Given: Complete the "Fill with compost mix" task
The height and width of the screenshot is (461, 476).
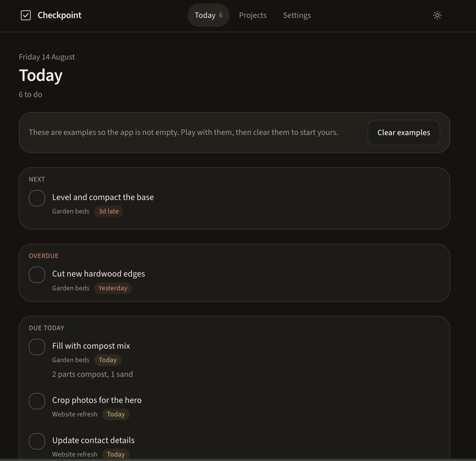Looking at the screenshot, I should (37, 347).
